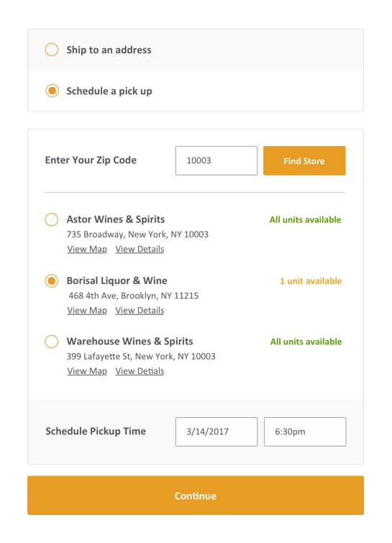Screen dimensions: 392x543
Task: Click the pickup time field showing 6:30pm
Action: pyautogui.click(x=305, y=432)
